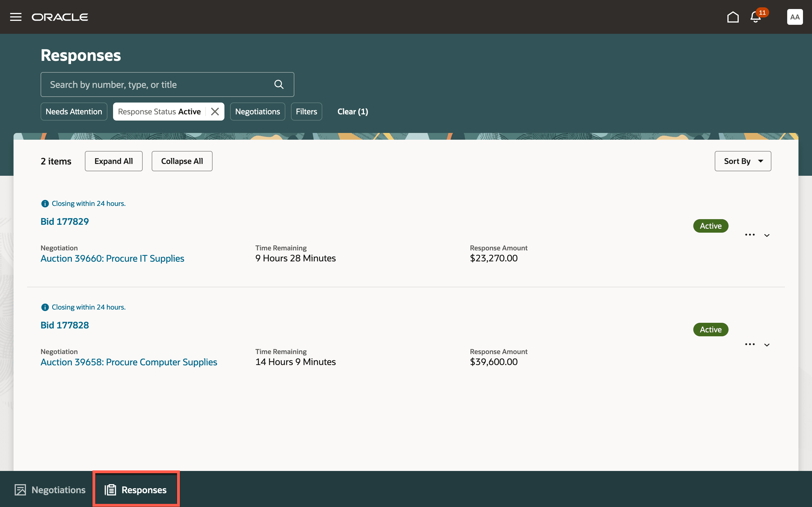
Task: Switch to the Negotiations bottom tab
Action: coord(50,490)
